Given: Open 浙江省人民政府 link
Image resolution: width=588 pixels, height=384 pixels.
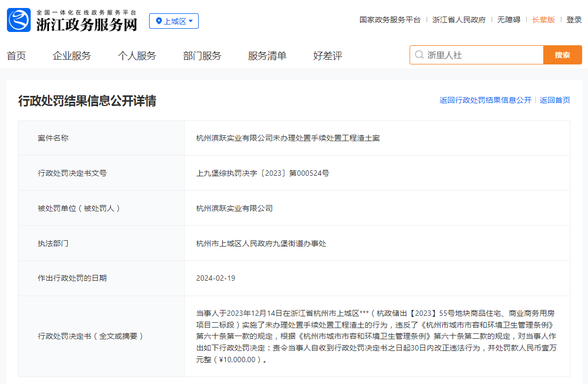Looking at the screenshot, I should click(x=459, y=20).
